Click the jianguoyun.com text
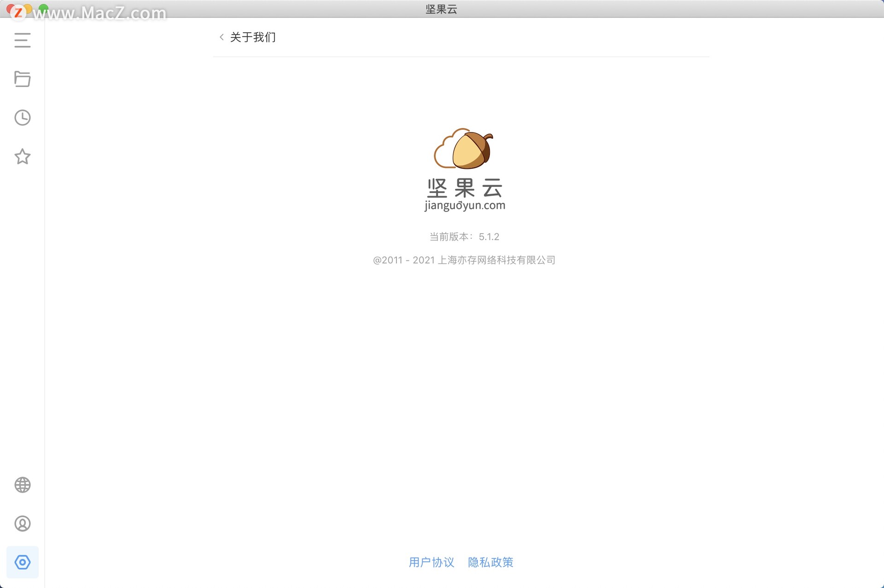Image resolution: width=884 pixels, height=588 pixels. pyautogui.click(x=465, y=205)
